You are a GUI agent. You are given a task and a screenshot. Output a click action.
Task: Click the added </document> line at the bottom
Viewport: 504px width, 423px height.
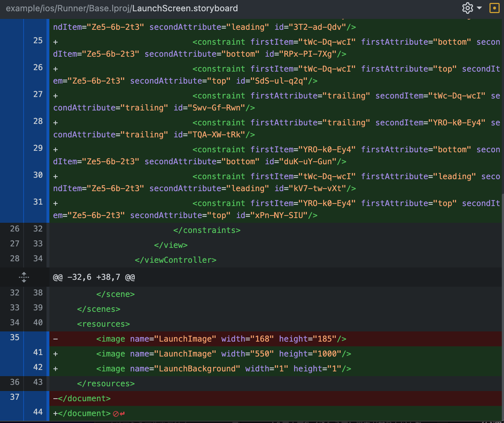click(85, 413)
